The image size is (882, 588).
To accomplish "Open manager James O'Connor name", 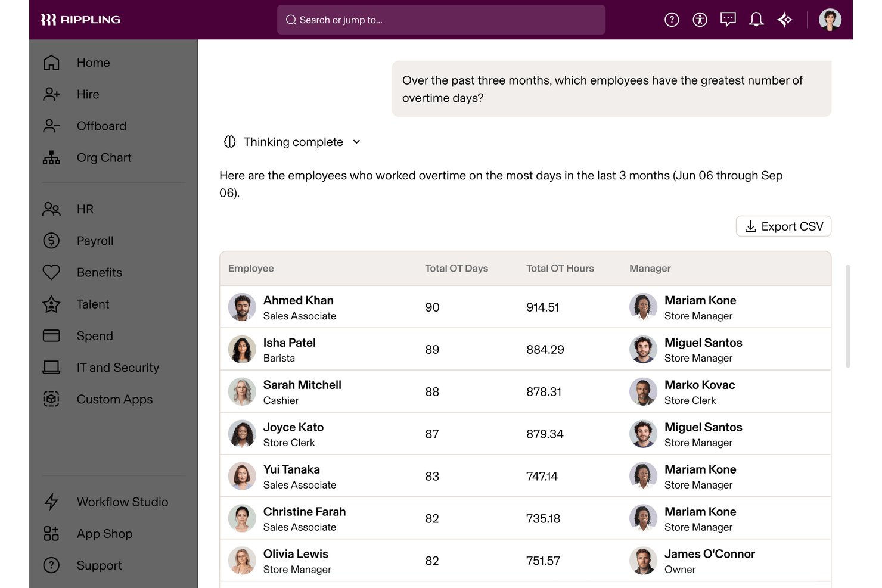I will click(x=710, y=554).
